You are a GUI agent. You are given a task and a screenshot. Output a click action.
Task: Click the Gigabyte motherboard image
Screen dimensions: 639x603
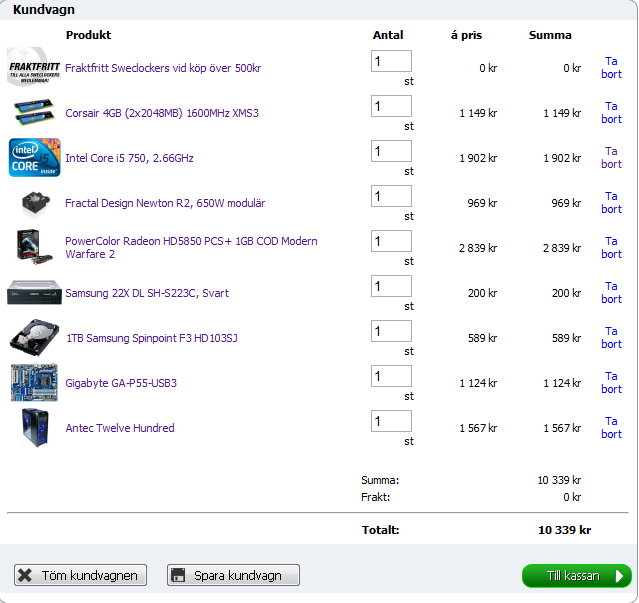tap(34, 383)
